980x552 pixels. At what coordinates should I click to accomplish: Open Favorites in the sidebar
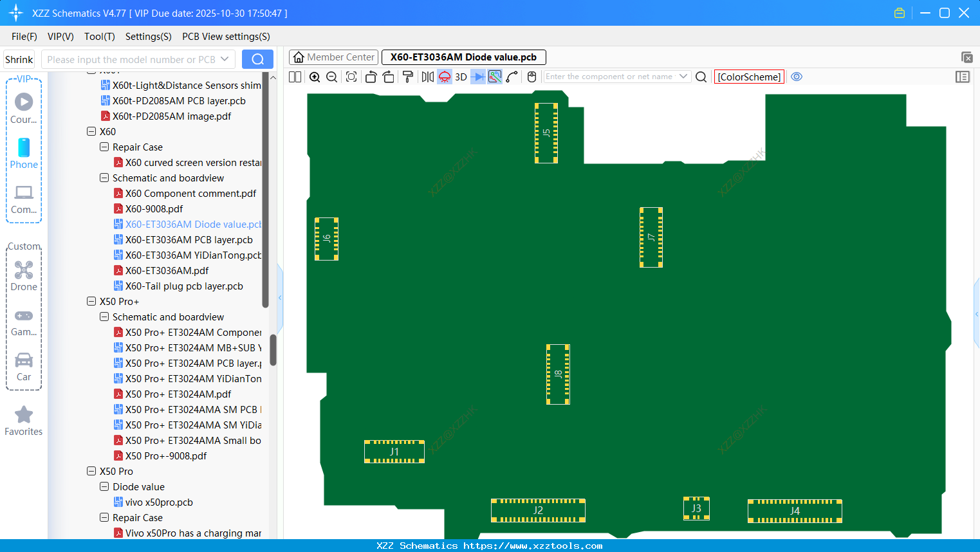[24, 421]
